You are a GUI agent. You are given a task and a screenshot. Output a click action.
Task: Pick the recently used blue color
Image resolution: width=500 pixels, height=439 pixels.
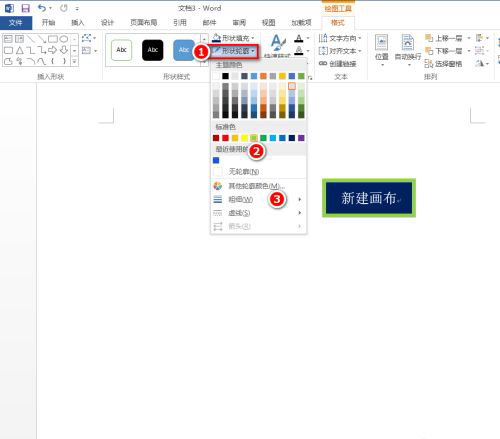pyautogui.click(x=216, y=160)
